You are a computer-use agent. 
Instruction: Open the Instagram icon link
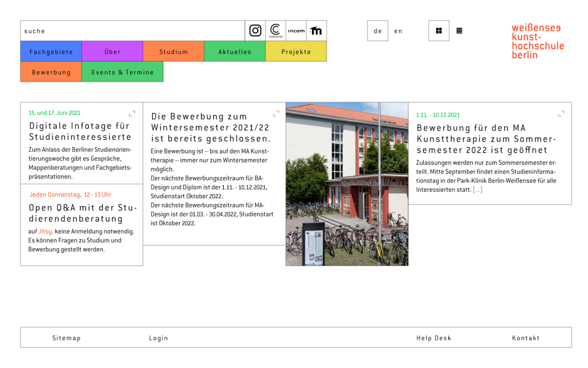point(255,30)
